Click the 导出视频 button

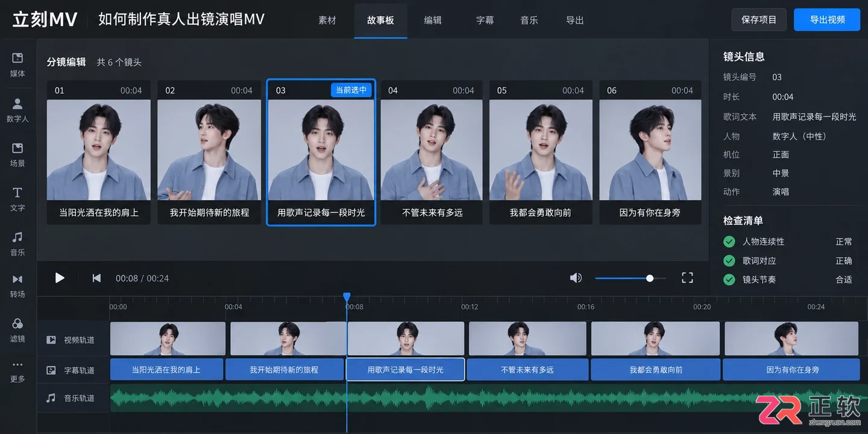point(827,20)
